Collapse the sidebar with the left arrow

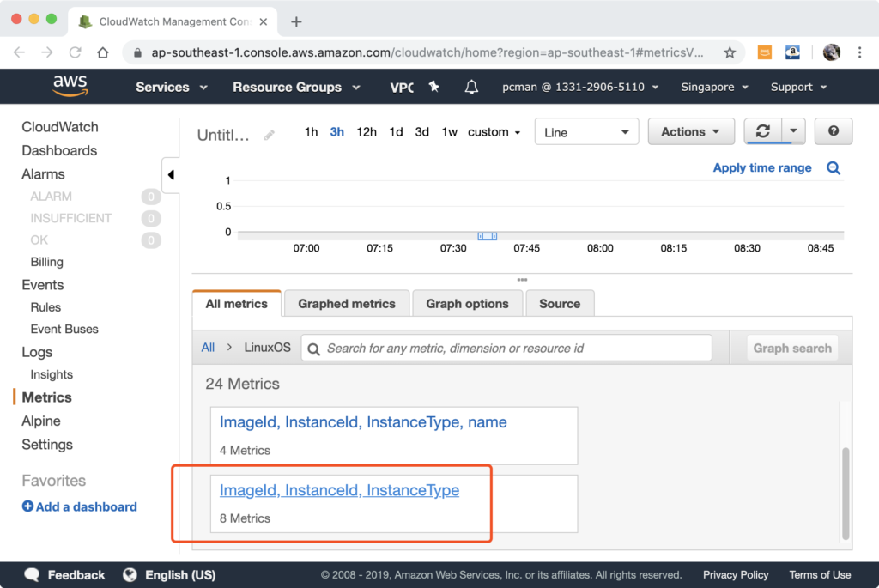click(x=171, y=175)
